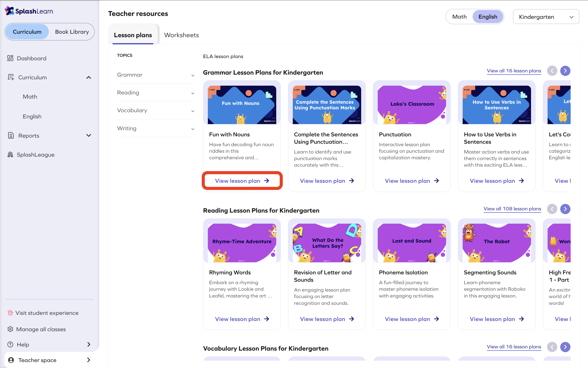Image resolution: width=588 pixels, height=368 pixels.
Task: Open the Fun with Nouns thumbnail
Action: (242, 105)
